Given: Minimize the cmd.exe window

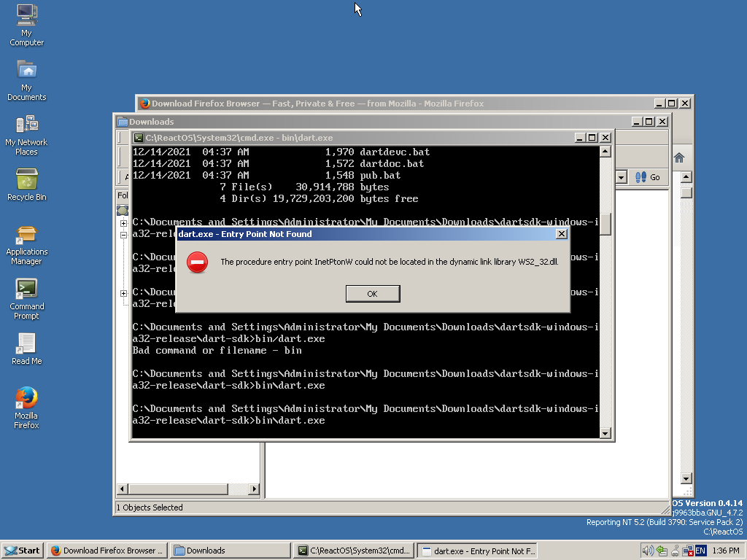Looking at the screenshot, I should [579, 138].
